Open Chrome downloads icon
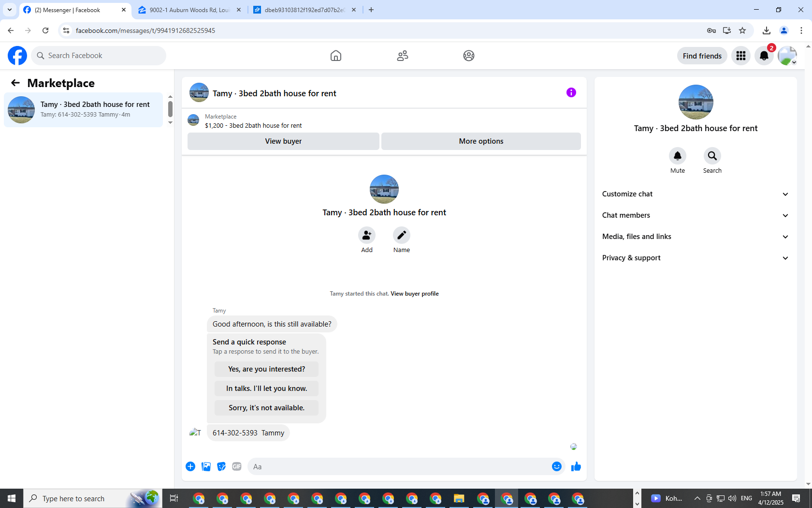812x508 pixels. [767, 30]
